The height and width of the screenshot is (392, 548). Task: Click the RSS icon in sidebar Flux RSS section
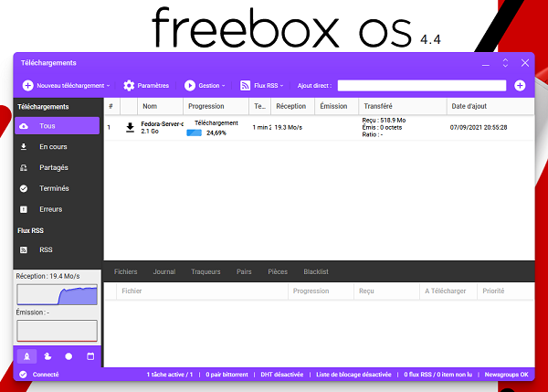[x=24, y=249]
